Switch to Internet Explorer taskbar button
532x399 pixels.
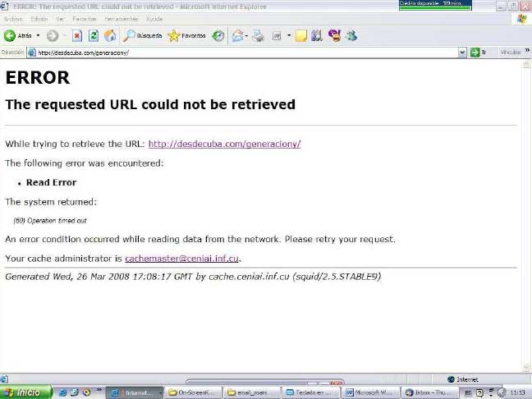pyautogui.click(x=135, y=392)
